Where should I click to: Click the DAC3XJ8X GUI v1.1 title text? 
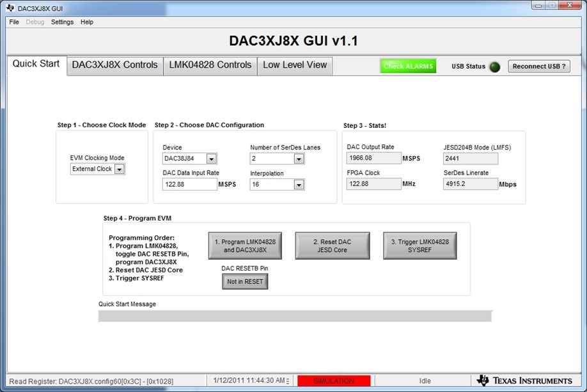(293, 41)
